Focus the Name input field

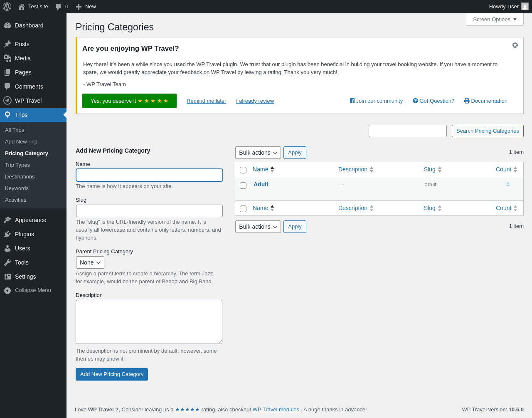pyautogui.click(x=149, y=175)
